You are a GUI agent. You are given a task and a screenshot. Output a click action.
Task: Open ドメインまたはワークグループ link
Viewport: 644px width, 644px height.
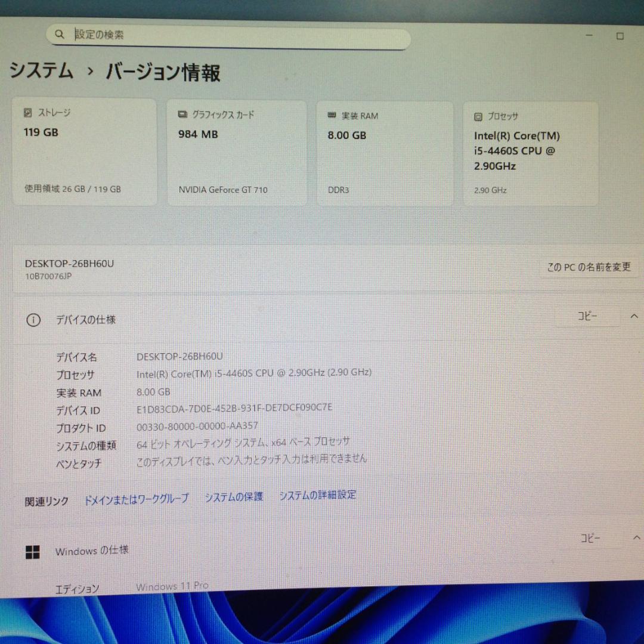(137, 499)
